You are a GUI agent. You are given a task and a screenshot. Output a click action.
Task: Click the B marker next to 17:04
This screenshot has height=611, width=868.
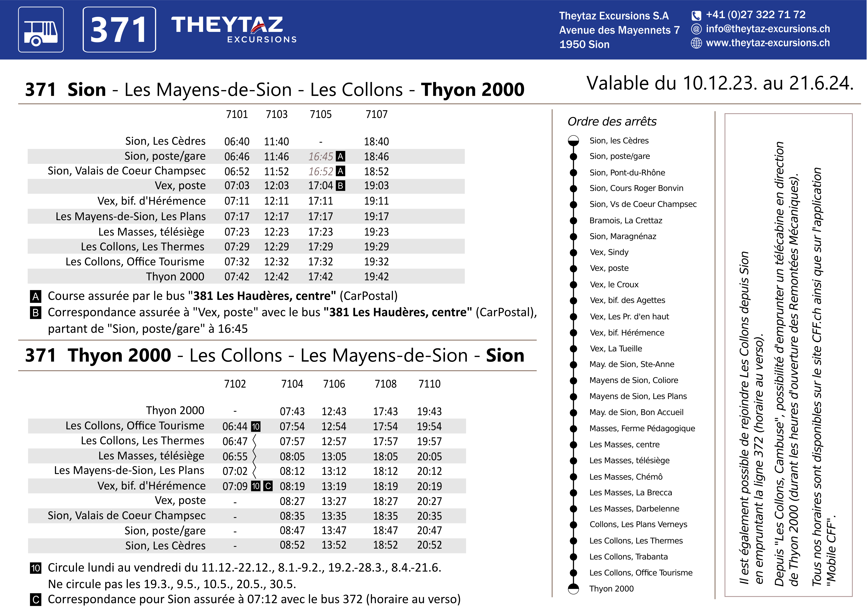point(340,186)
